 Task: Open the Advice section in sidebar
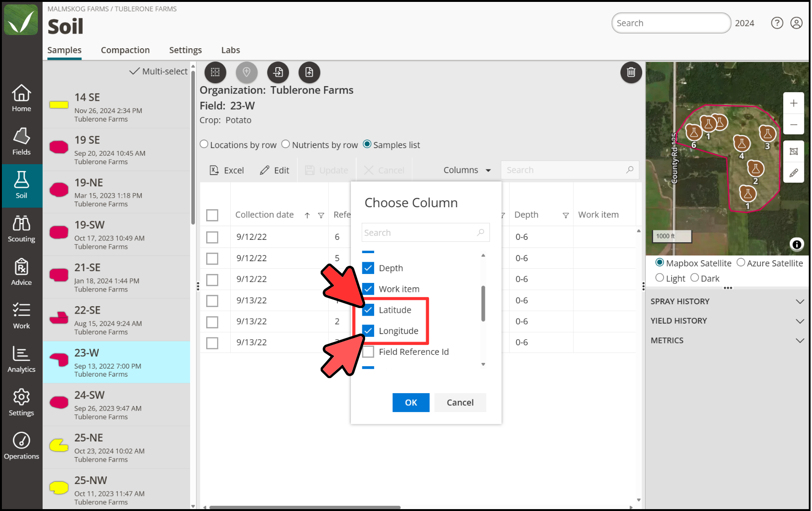pos(21,272)
